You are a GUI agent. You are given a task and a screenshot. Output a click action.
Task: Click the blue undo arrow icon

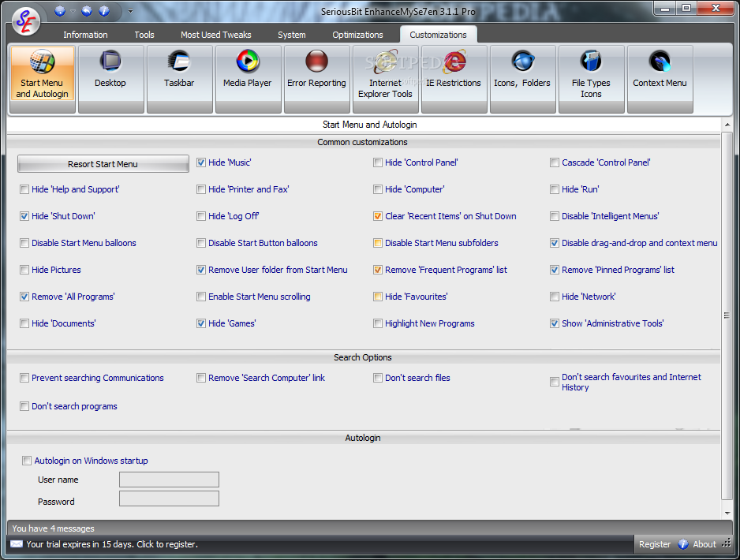point(87,11)
